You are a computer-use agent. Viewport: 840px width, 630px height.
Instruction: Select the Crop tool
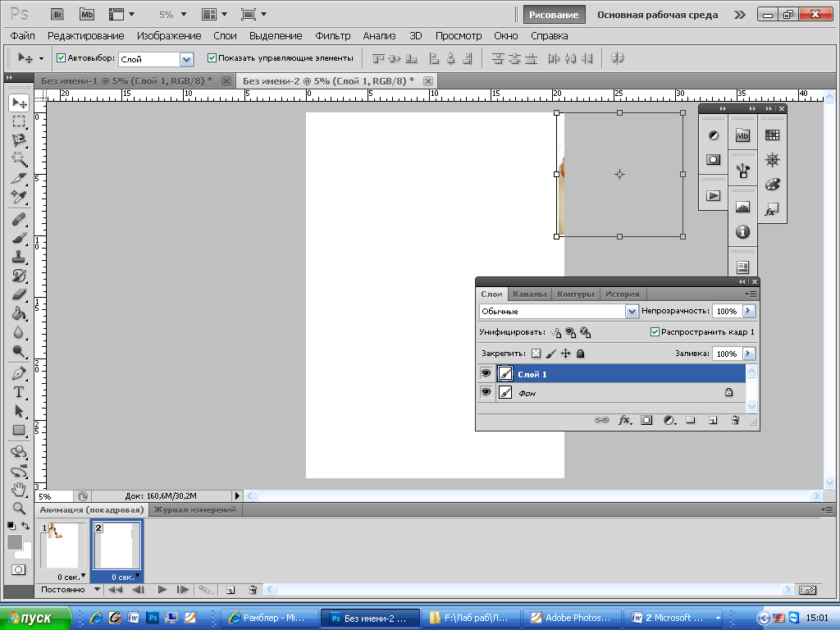pyautogui.click(x=19, y=178)
